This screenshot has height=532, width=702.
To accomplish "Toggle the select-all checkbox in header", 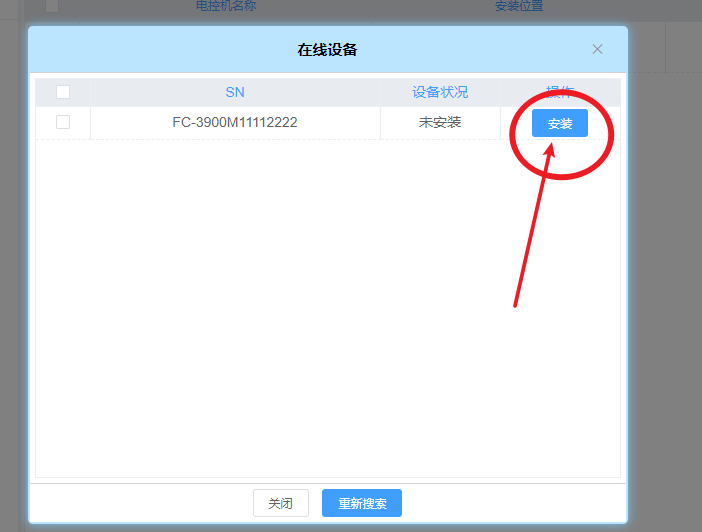I will click(63, 92).
